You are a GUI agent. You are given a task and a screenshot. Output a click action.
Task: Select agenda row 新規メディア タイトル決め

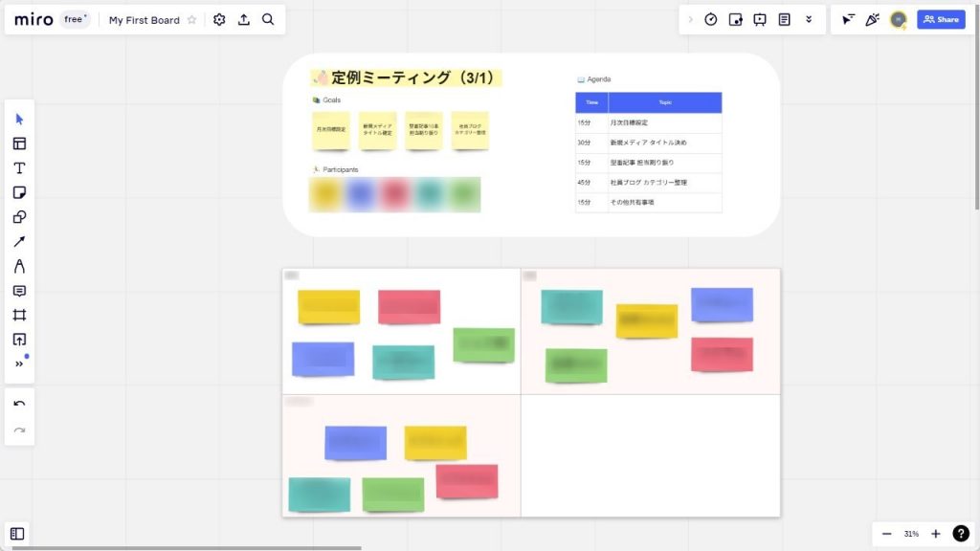pos(649,143)
